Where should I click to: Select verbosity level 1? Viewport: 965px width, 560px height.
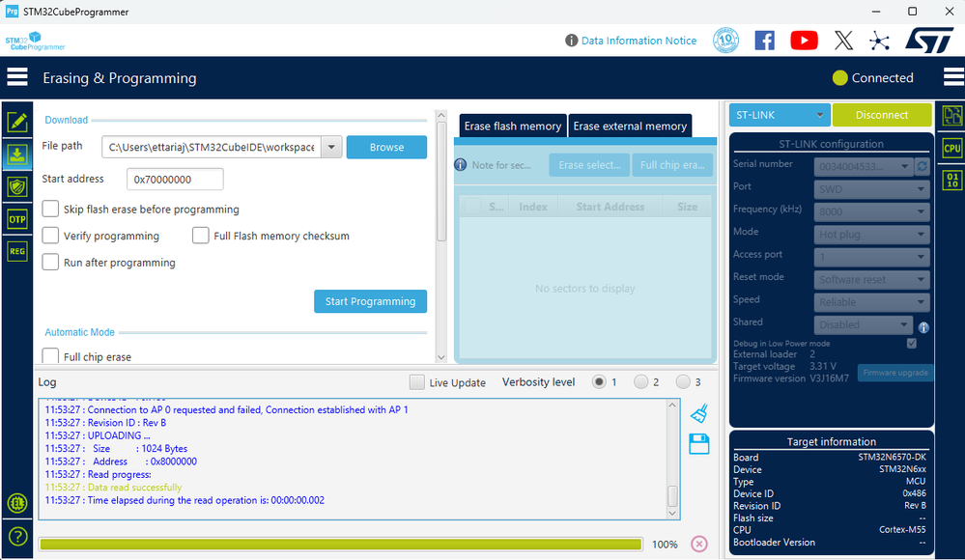[599, 382]
